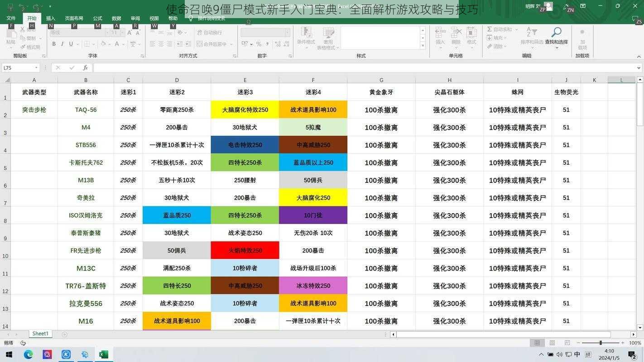Screen dimensions: 644x362
Task: Switch to Page Break Preview in status bar
Action: click(567, 343)
